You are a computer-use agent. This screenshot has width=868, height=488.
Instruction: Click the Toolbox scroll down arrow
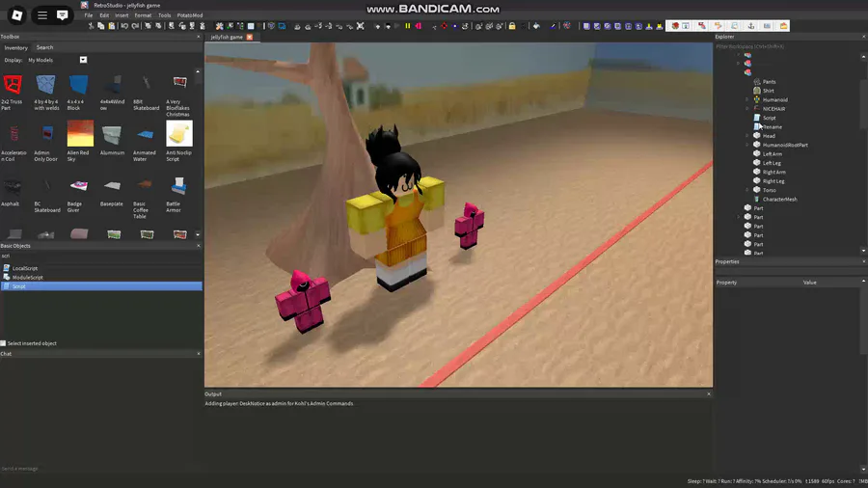(198, 234)
